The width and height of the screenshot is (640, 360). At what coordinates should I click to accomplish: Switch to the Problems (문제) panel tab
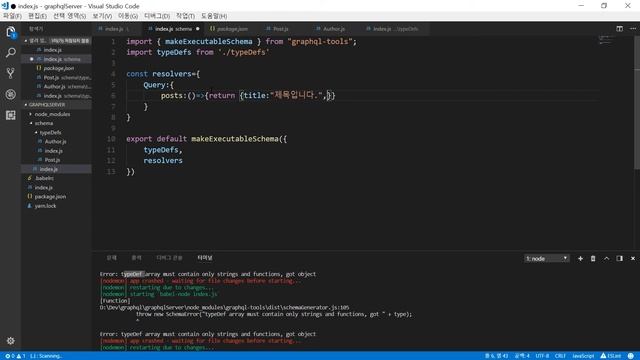(x=111, y=258)
